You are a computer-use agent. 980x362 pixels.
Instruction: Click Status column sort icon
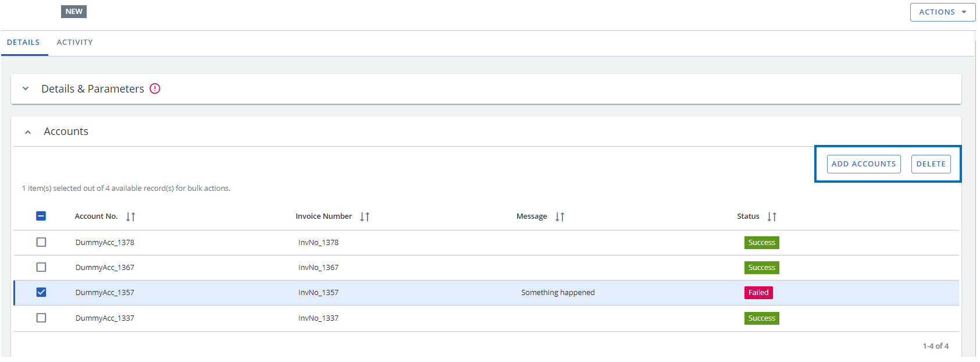point(772,217)
